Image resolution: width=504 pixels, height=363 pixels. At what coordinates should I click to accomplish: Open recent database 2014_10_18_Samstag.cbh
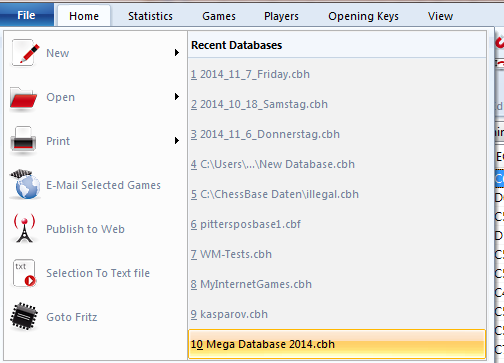[x=259, y=104]
